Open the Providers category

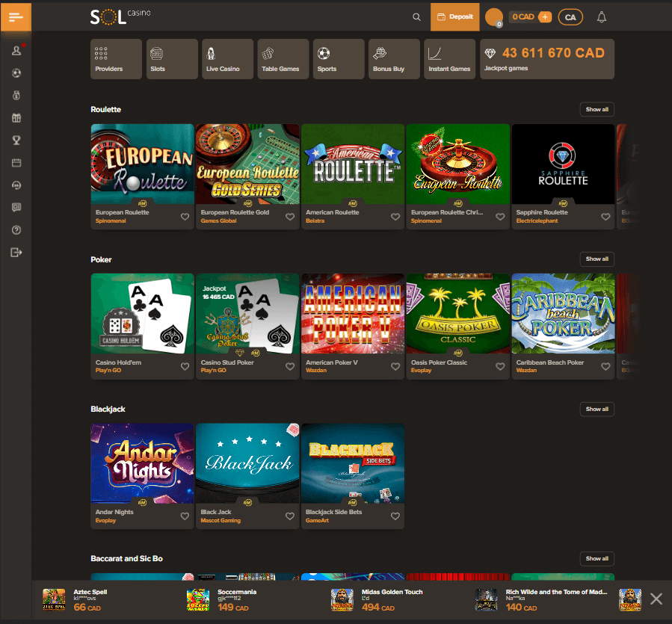pos(116,59)
